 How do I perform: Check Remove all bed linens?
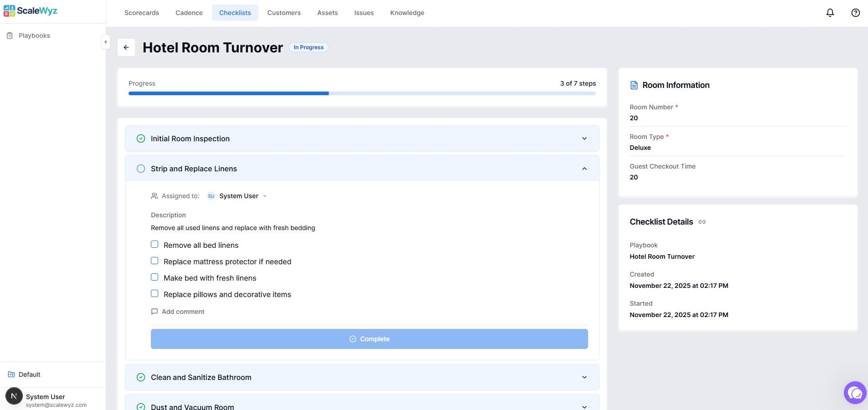coord(155,244)
